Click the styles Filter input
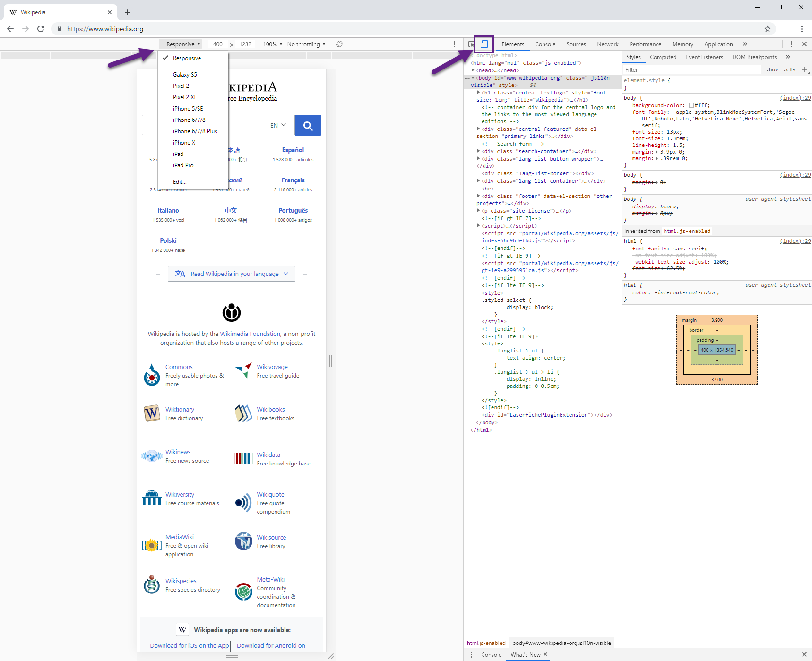 click(691, 69)
